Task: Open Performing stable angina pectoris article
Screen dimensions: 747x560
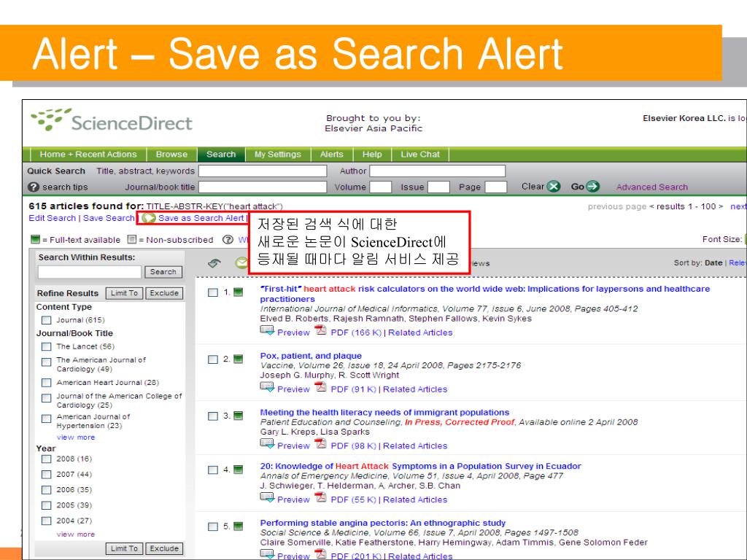Action: click(382, 523)
